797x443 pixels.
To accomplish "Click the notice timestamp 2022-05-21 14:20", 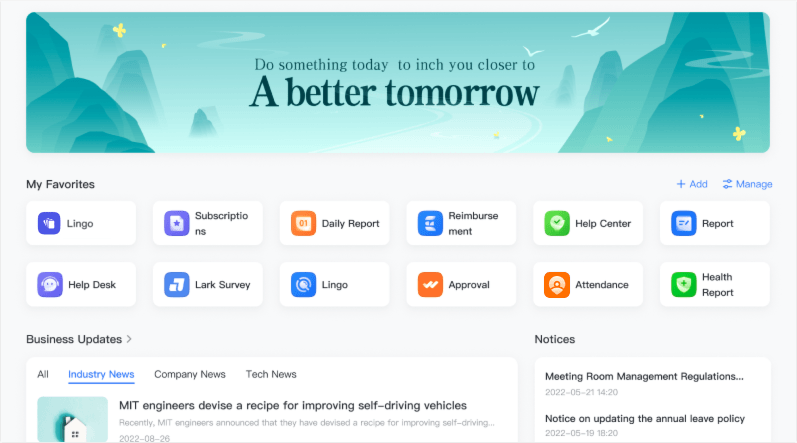I will [581, 392].
